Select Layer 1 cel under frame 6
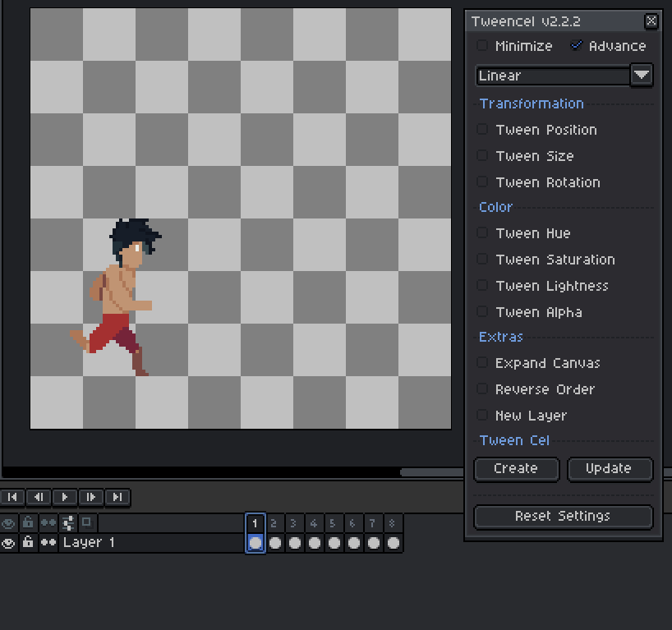This screenshot has width=672, height=630. [x=353, y=543]
